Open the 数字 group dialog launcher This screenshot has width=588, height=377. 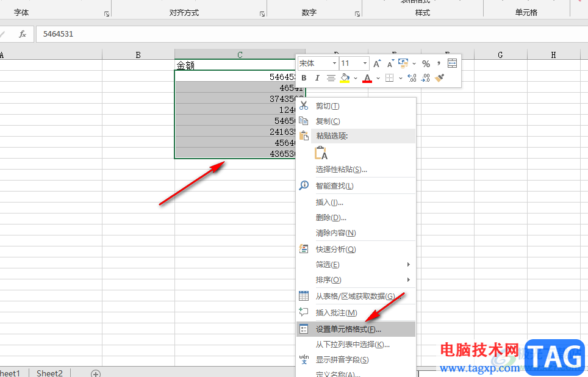tap(357, 14)
